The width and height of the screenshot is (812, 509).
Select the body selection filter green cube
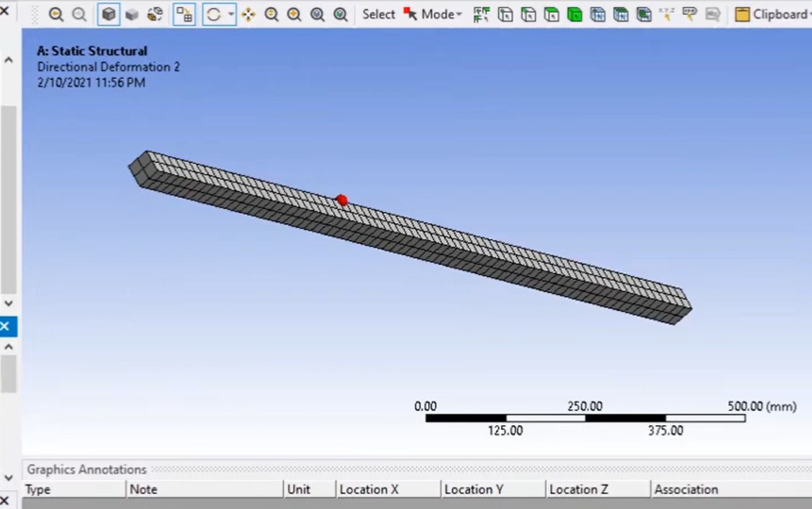[x=575, y=13]
